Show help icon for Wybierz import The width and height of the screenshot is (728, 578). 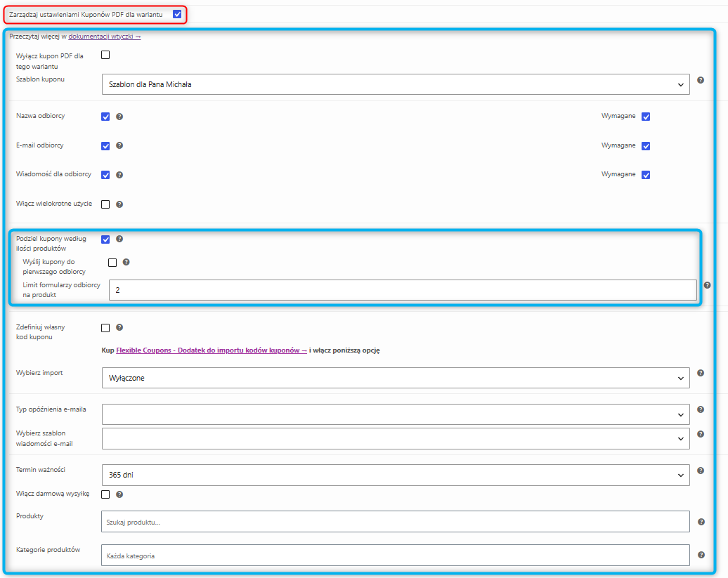[x=701, y=373]
